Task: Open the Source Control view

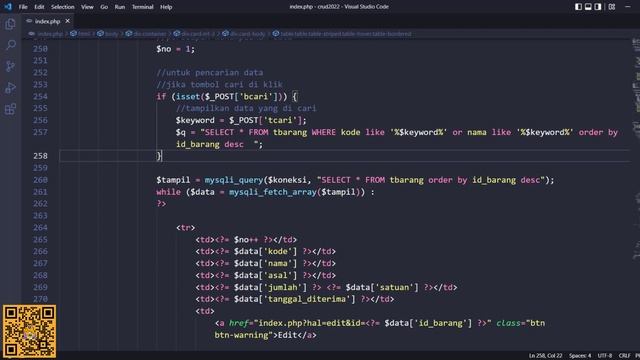Action: click(x=10, y=66)
